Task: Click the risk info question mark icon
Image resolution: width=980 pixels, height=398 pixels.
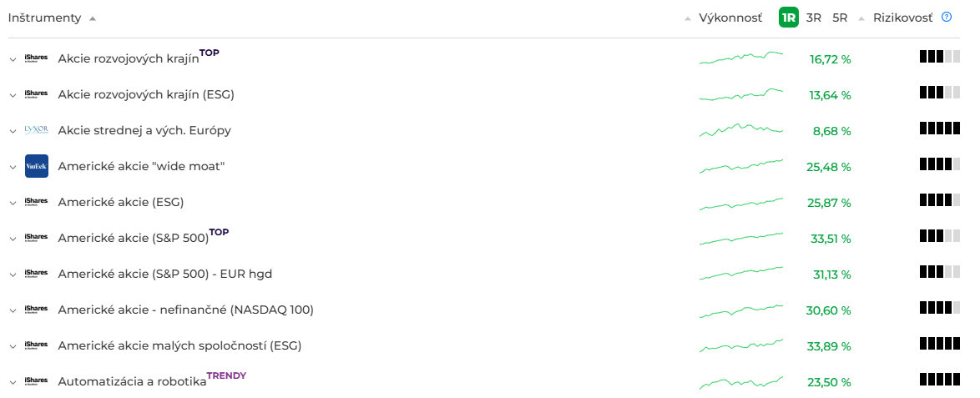Action: click(x=947, y=17)
